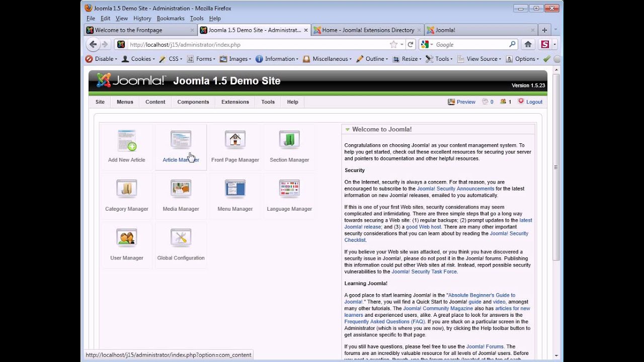Open the Frequently Asked Questions (FAQ) link
Viewport: 644px width, 362px height.
384,321
